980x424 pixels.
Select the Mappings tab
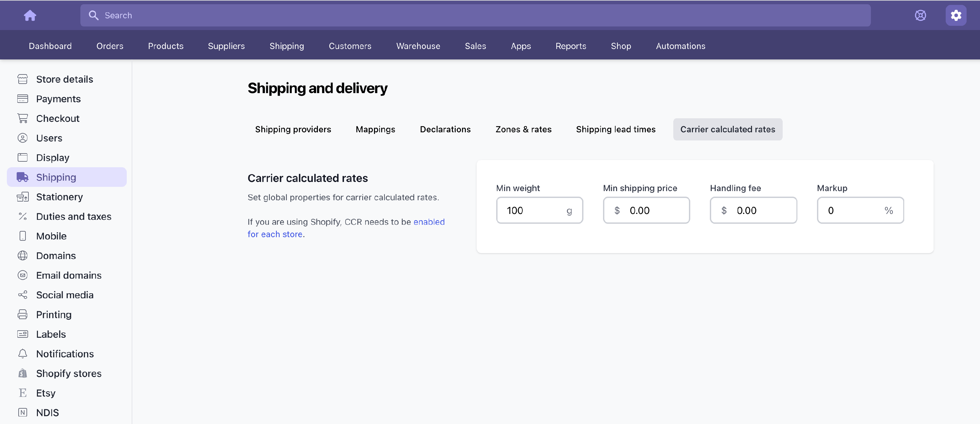[375, 129]
